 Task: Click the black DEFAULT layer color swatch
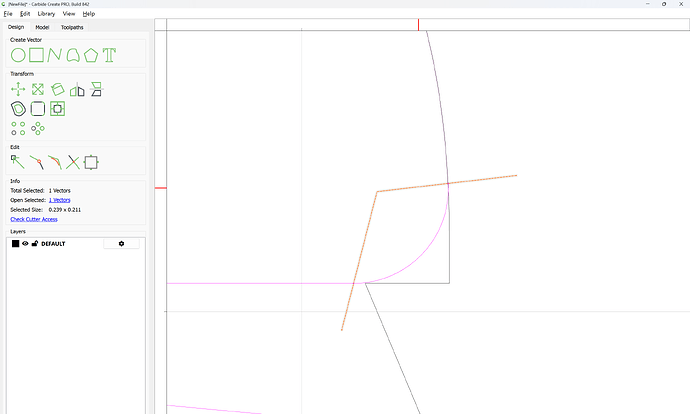coord(15,243)
